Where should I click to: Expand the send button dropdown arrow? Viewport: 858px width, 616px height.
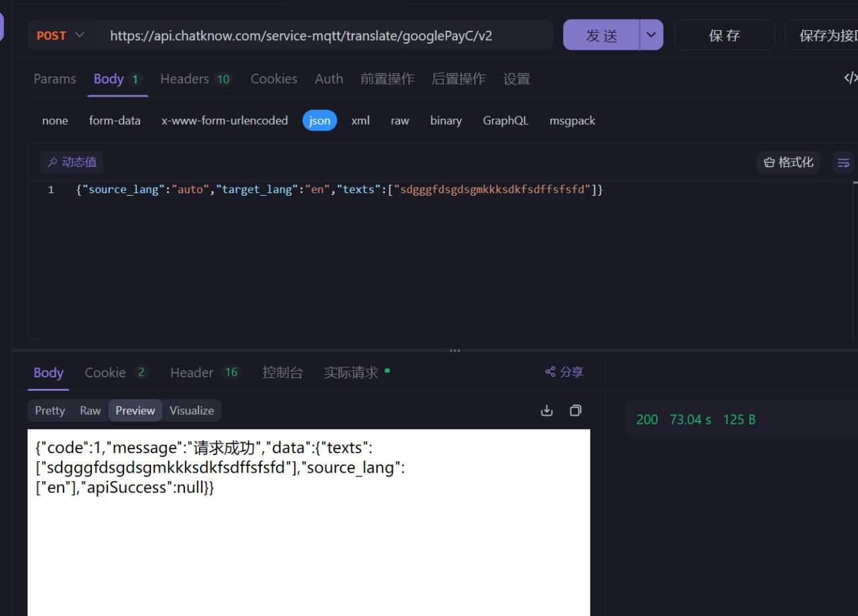coord(651,36)
